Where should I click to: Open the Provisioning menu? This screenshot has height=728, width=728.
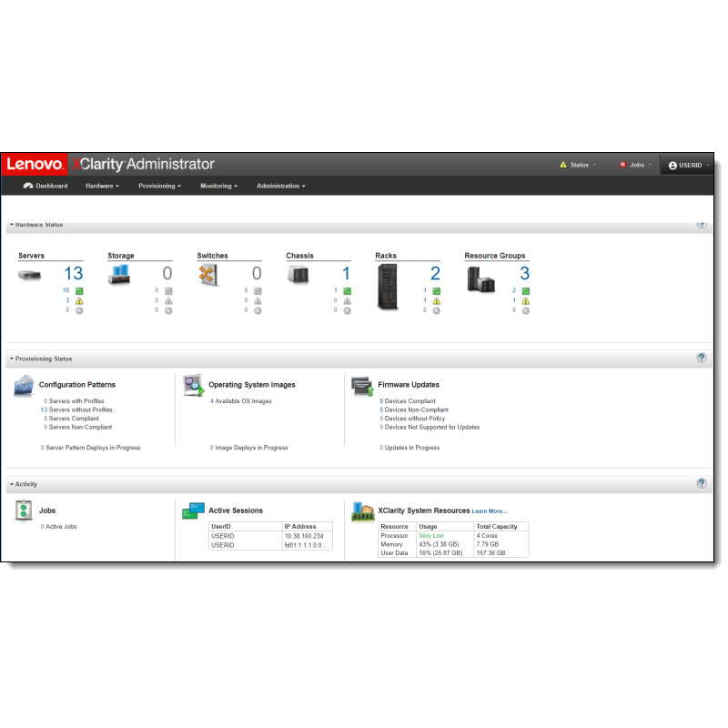tap(159, 186)
